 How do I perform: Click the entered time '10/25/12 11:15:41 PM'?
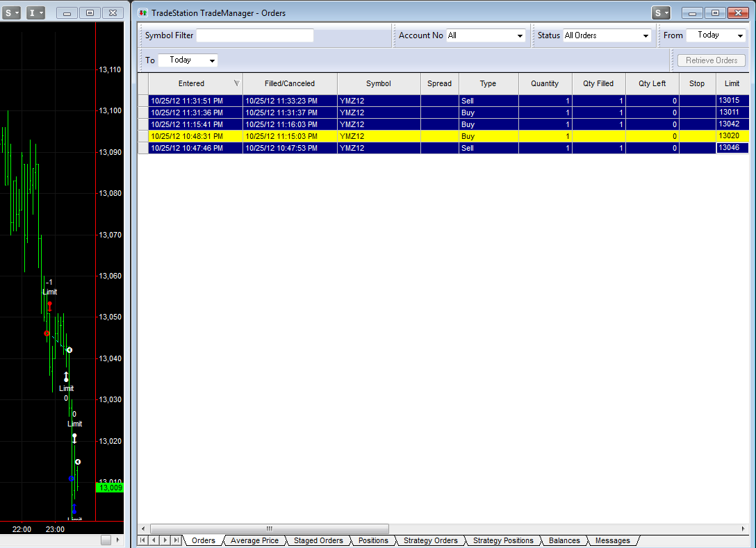187,124
